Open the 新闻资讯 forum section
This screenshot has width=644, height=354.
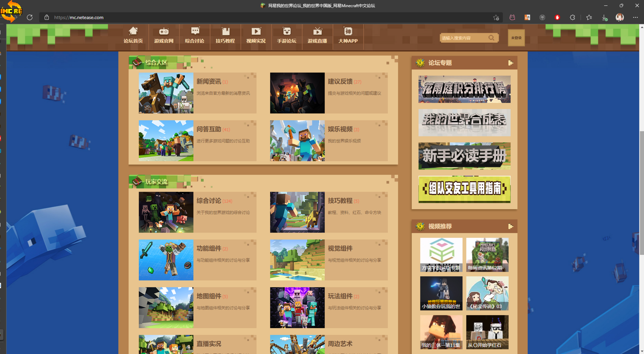click(209, 82)
